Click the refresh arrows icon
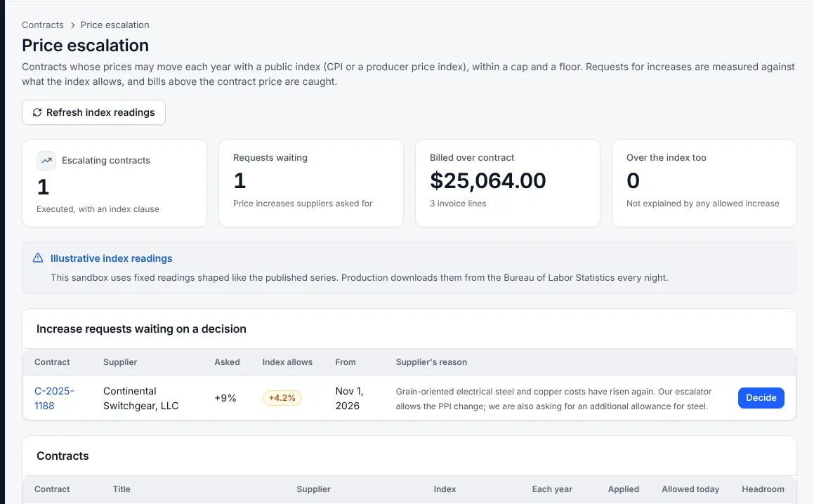 point(37,112)
